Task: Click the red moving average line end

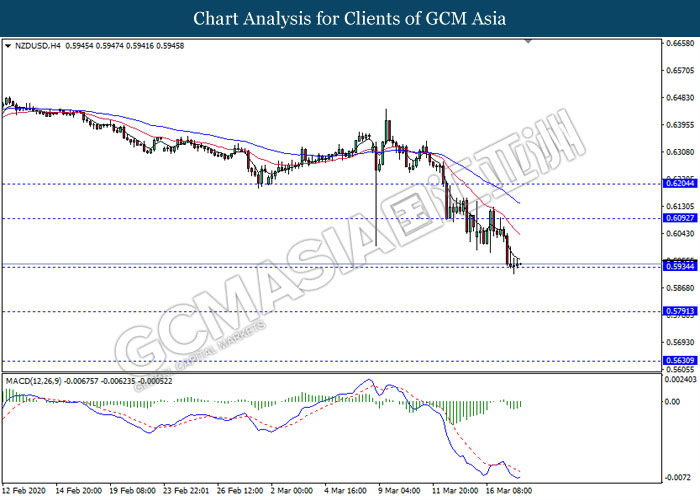Action: pyautogui.click(x=518, y=233)
